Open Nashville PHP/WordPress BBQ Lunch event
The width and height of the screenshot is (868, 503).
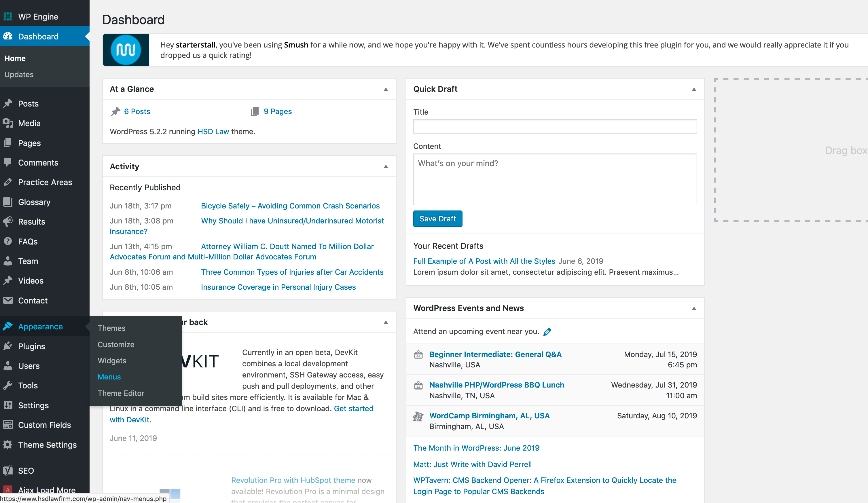[496, 385]
